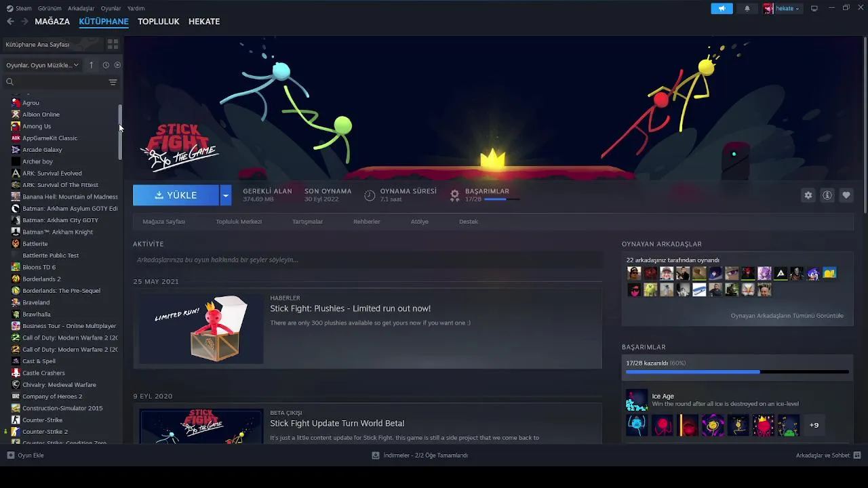Open the Oyunlar menu
Screen dimensions: 868x488
click(x=111, y=8)
